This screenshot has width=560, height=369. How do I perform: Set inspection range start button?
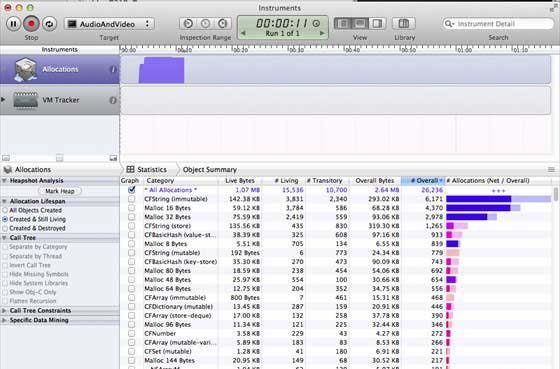click(x=188, y=24)
